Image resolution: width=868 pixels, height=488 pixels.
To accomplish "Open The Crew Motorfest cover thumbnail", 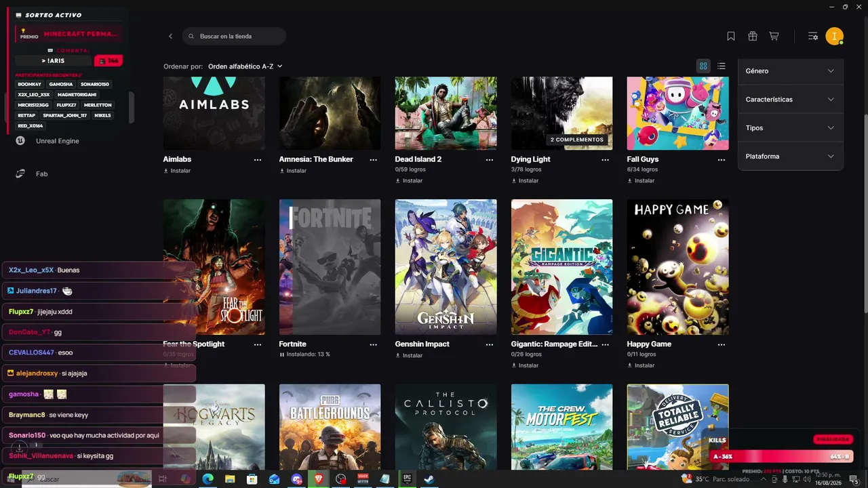I will [562, 427].
